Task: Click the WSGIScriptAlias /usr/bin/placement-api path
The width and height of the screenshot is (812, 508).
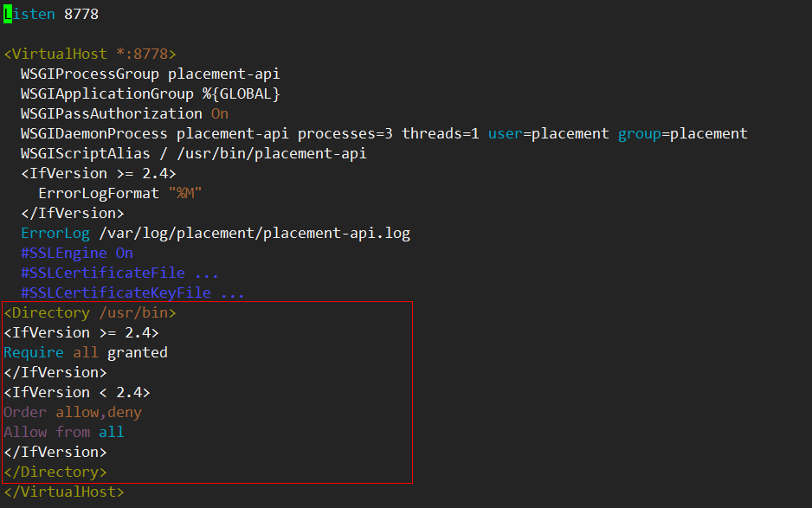Action: click(x=271, y=154)
